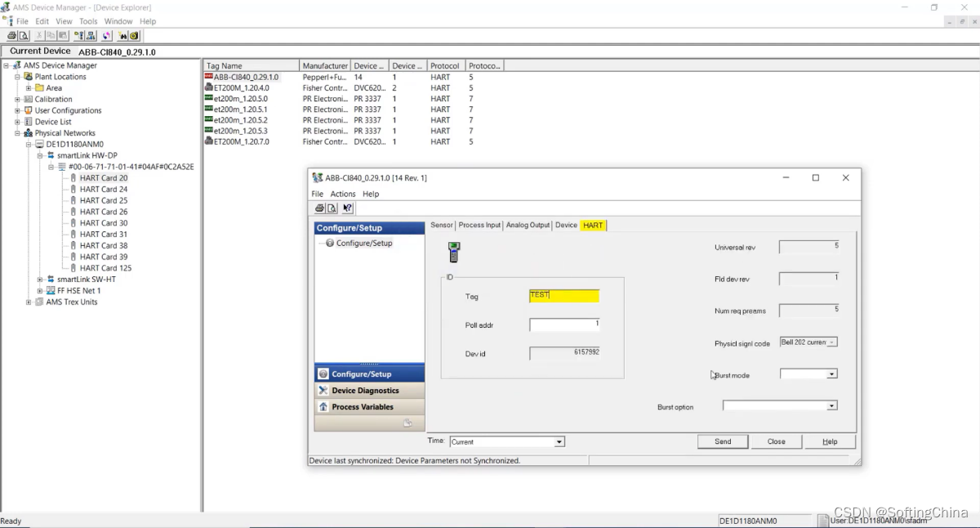Click Print Preview icon in ABB-CI840 window
This screenshot has height=528, width=980.
click(x=332, y=208)
